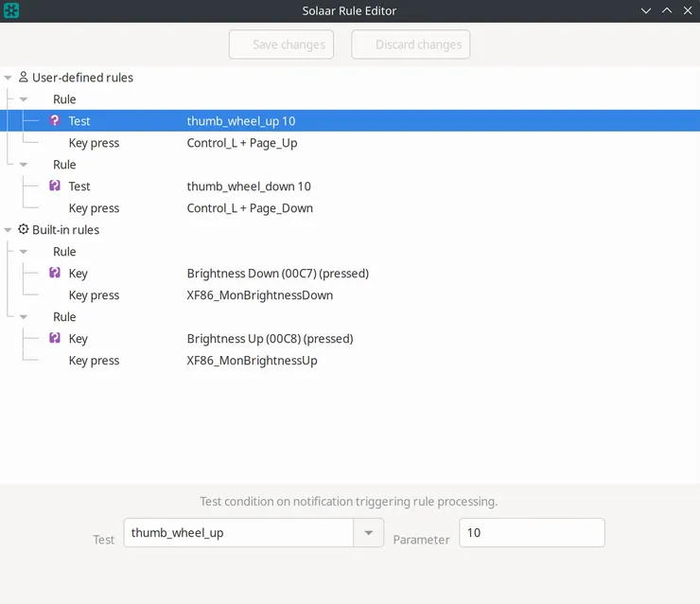Click the Save changes button
700x604 pixels.
pyautogui.click(x=281, y=44)
